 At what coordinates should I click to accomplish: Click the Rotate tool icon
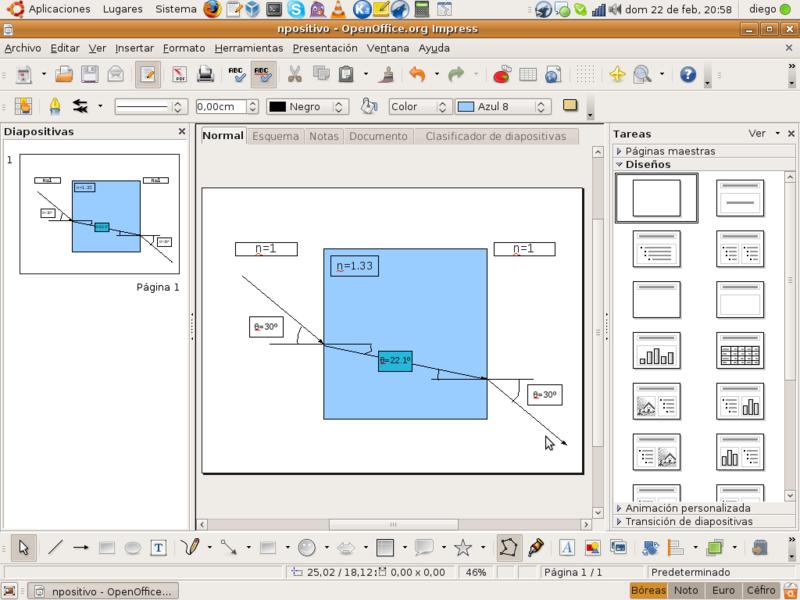[x=650, y=548]
